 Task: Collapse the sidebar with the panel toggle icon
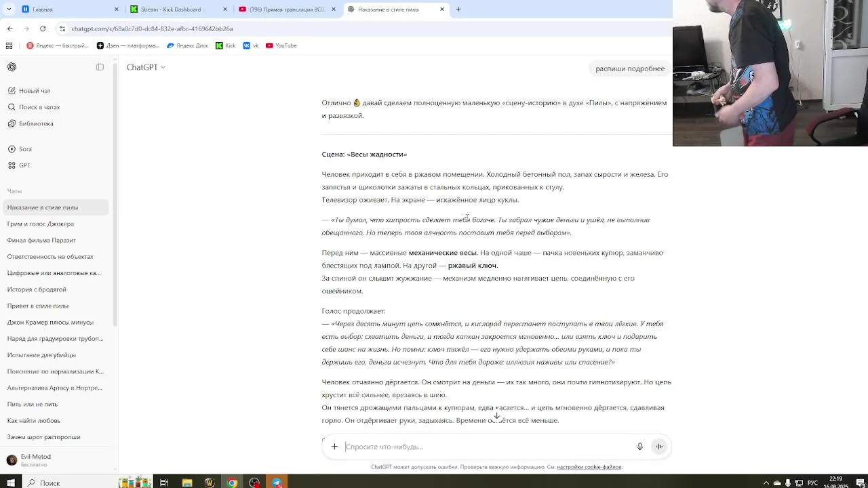tap(100, 67)
